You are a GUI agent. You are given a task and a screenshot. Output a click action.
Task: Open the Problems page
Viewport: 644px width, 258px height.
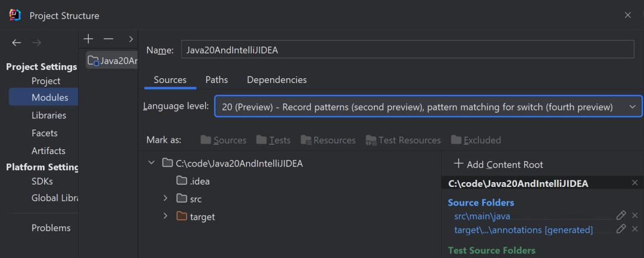coord(51,228)
